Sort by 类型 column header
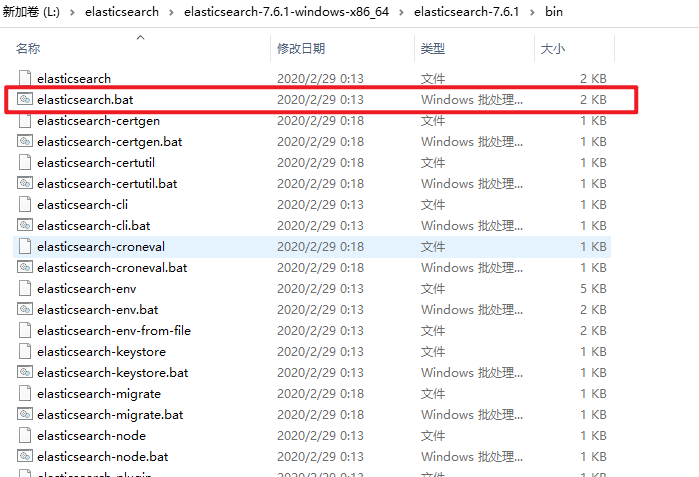The width and height of the screenshot is (699, 477). pyautogui.click(x=432, y=48)
